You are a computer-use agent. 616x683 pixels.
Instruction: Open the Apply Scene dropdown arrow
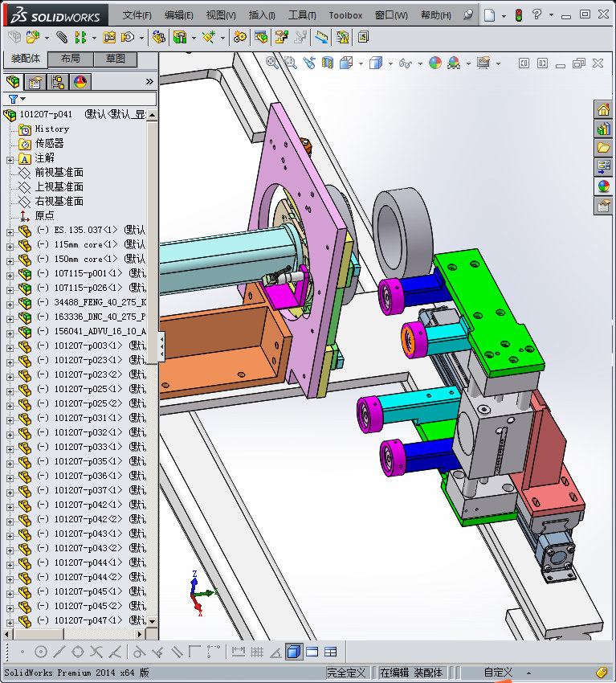point(468,63)
